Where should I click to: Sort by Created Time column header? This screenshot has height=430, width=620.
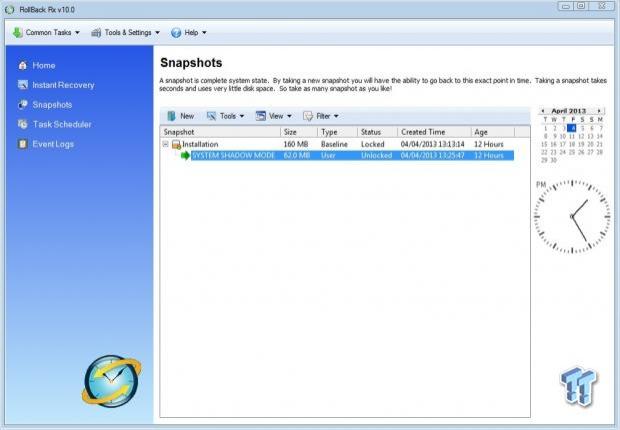pos(434,132)
